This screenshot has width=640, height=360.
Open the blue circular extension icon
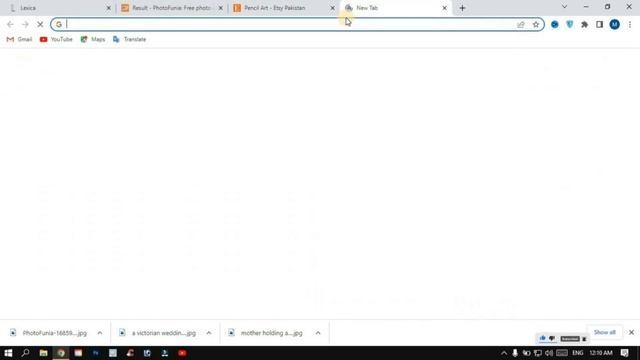[x=554, y=24]
